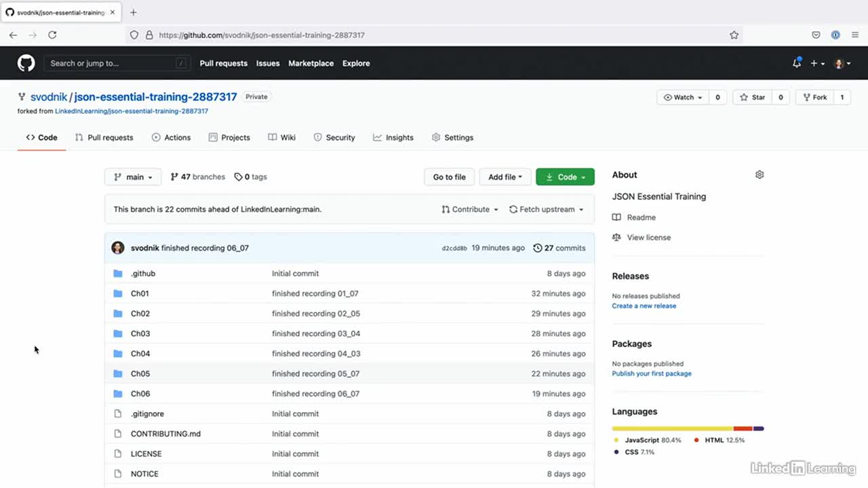Viewport: 868px width, 488px height.
Task: Click the Search or jump to field
Action: [x=117, y=63]
